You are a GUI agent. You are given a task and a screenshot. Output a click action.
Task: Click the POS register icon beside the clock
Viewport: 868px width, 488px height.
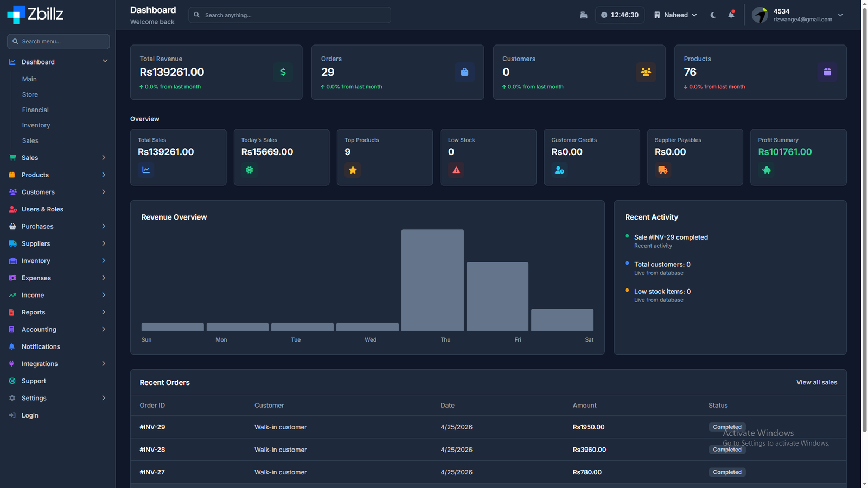(x=584, y=15)
